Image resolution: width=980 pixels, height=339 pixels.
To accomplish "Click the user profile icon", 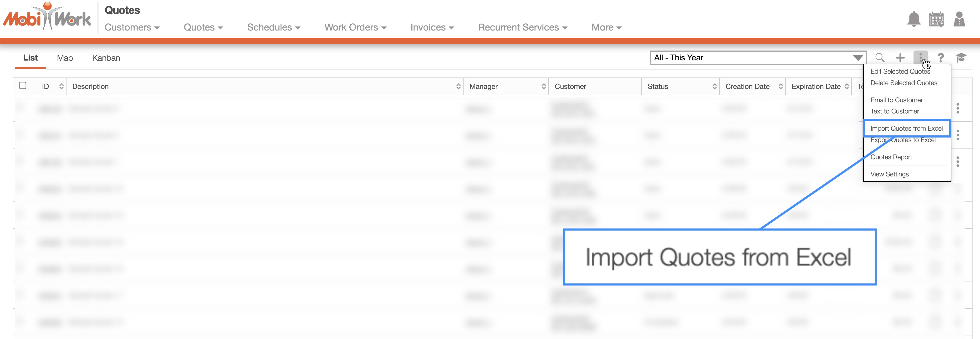I will pos(959,19).
